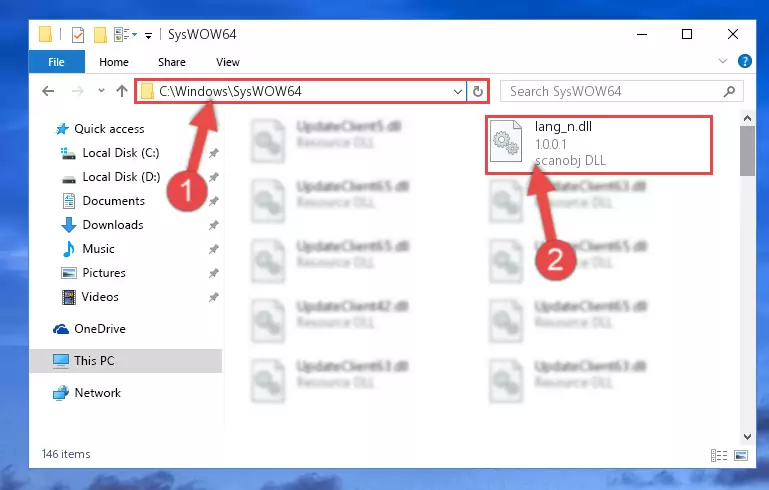Switch to Large icons view using the status bar icon

click(741, 456)
